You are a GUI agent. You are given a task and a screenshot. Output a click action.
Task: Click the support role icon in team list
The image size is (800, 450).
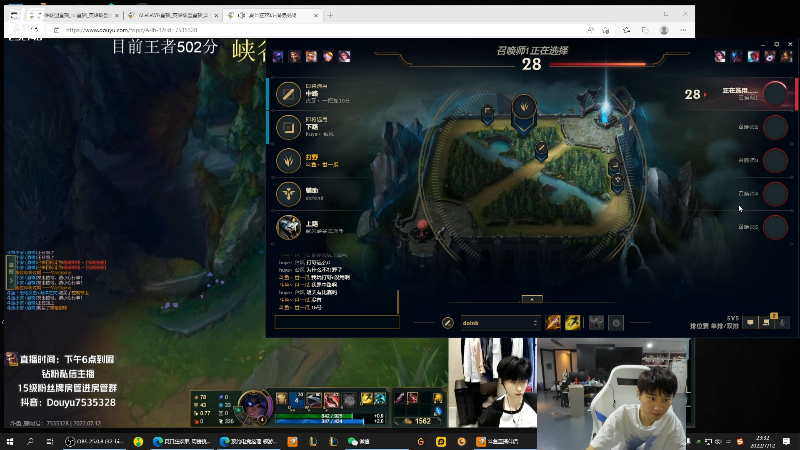[288, 194]
